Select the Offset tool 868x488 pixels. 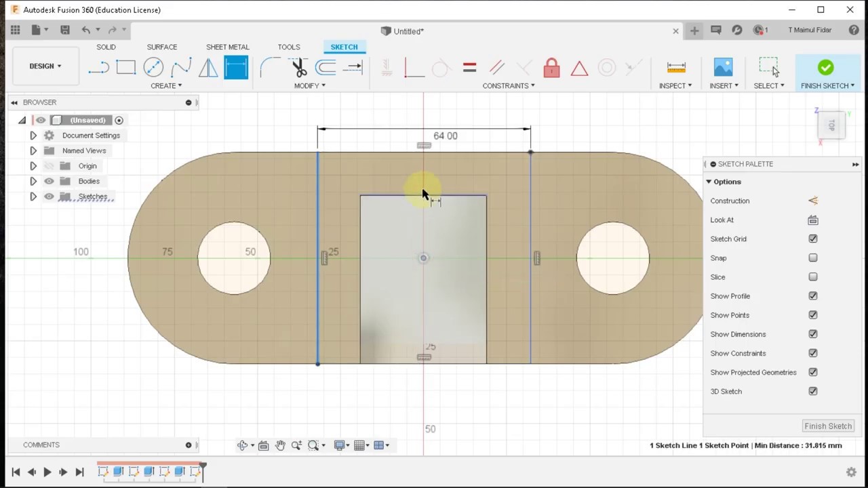326,67
